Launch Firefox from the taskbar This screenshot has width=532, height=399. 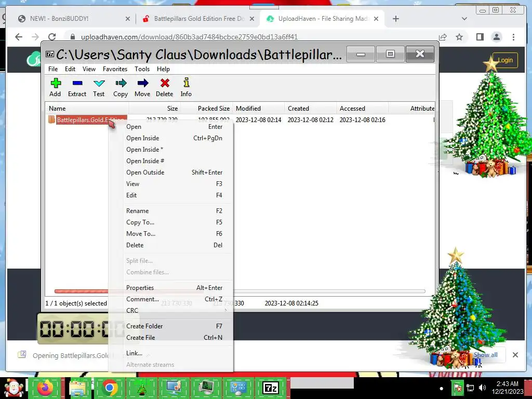(x=45, y=388)
